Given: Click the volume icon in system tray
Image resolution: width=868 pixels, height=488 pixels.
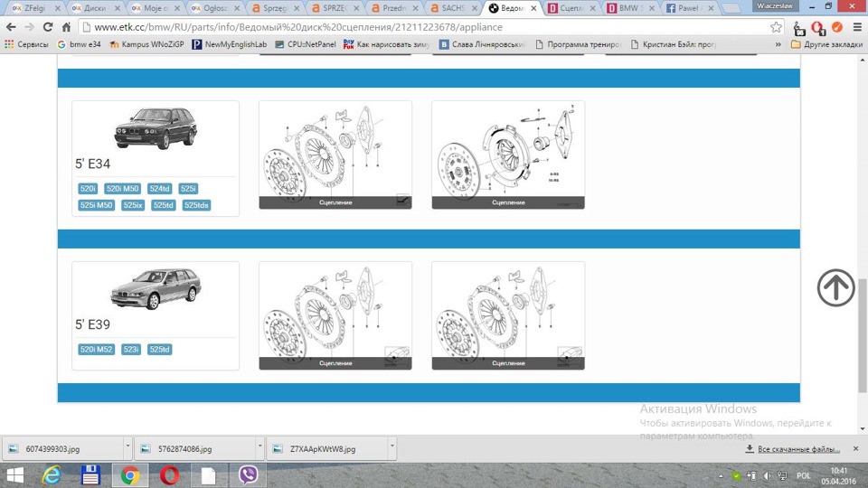Looking at the screenshot, I should click(768, 476).
